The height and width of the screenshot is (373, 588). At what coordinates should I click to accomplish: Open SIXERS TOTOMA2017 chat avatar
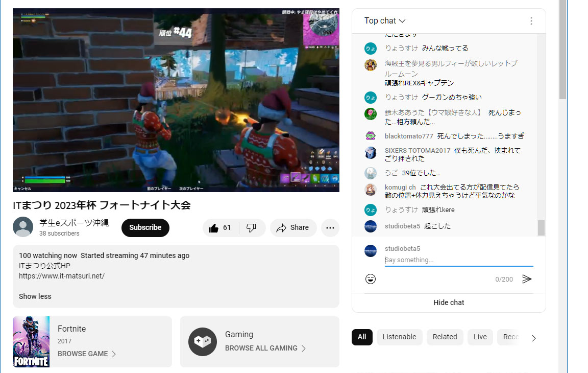[x=371, y=153]
